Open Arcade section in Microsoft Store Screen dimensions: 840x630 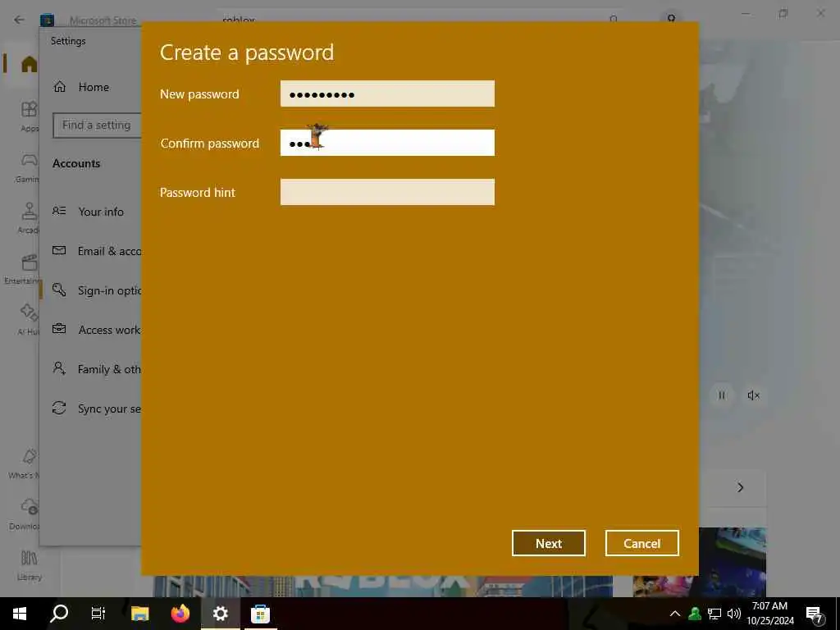29,218
